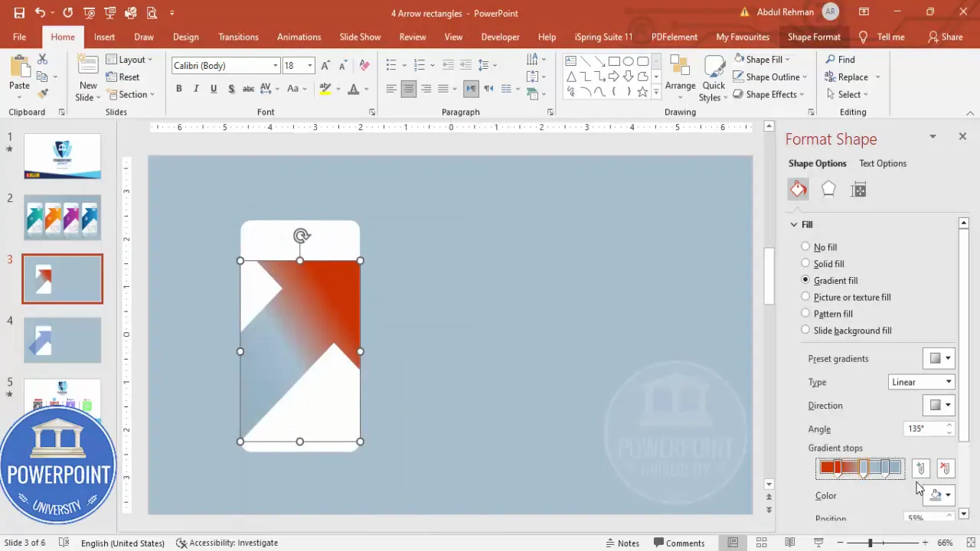Center align the text
Viewport: 980px width, 551px height.
point(409,89)
